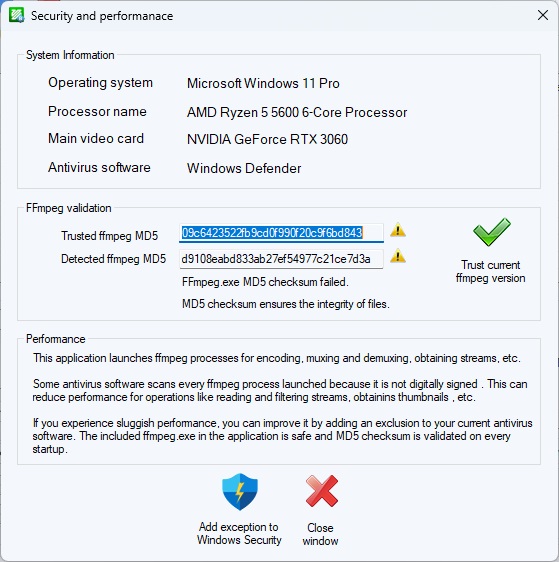Viewport: 559px width, 562px height.
Task: Click the red X close window icon
Action: [x=322, y=491]
